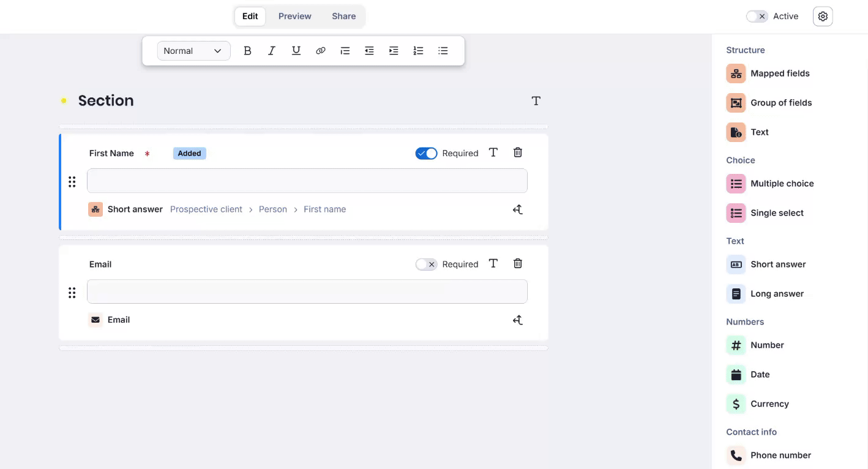This screenshot has width=868, height=469.
Task: Increase indent using the indent icon
Action: [x=394, y=51]
